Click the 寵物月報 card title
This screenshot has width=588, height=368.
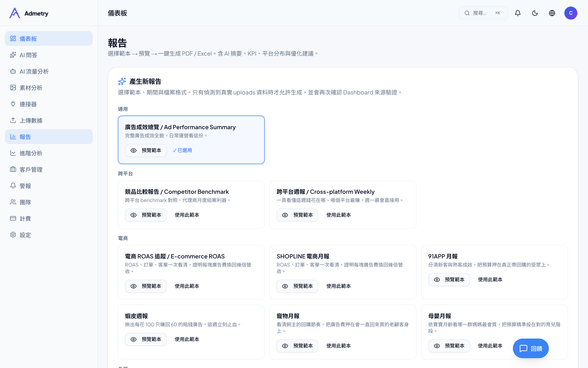tap(288, 316)
